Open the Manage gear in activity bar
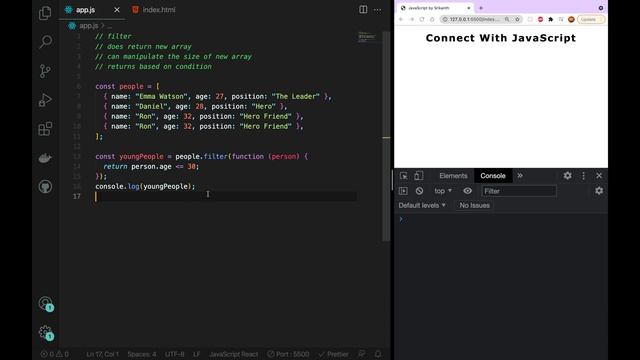The width and height of the screenshot is (640, 360). click(45, 333)
